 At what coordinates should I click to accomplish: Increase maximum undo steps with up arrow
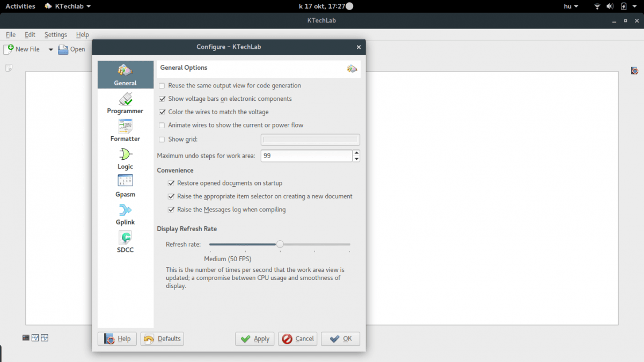pos(356,153)
